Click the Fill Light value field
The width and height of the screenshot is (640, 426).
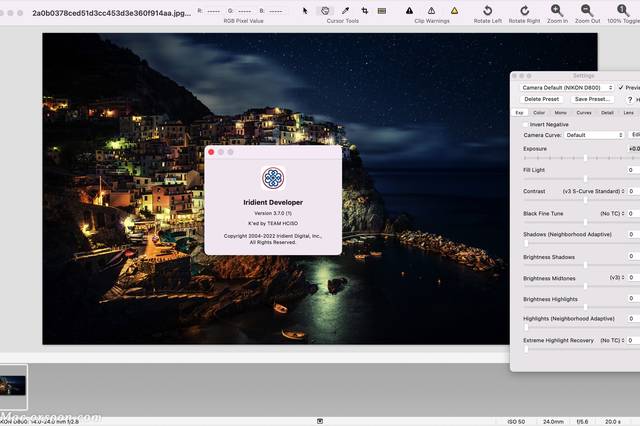634,170
